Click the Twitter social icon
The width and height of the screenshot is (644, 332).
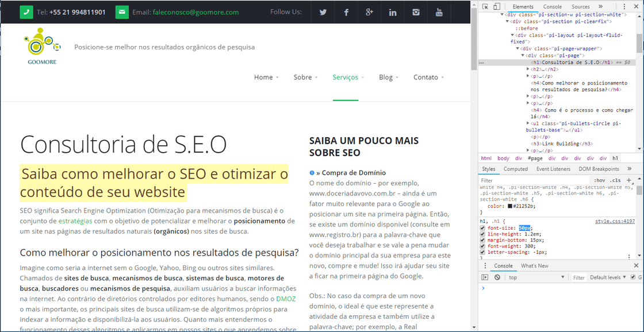pos(323,12)
